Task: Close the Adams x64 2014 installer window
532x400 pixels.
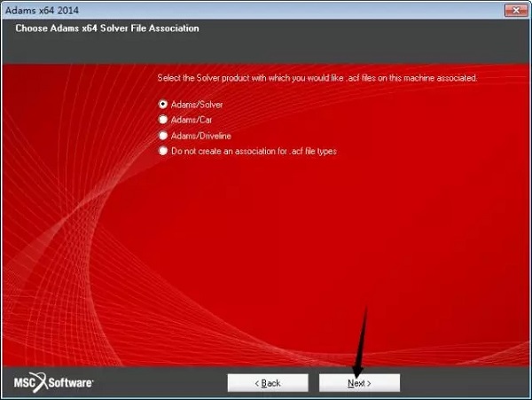Action: coord(516,10)
